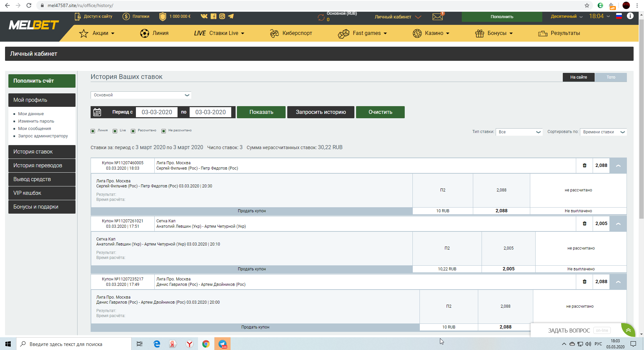This screenshot has width=644, height=350.
Task: Toggle the Live checkbox
Action: (x=115, y=131)
